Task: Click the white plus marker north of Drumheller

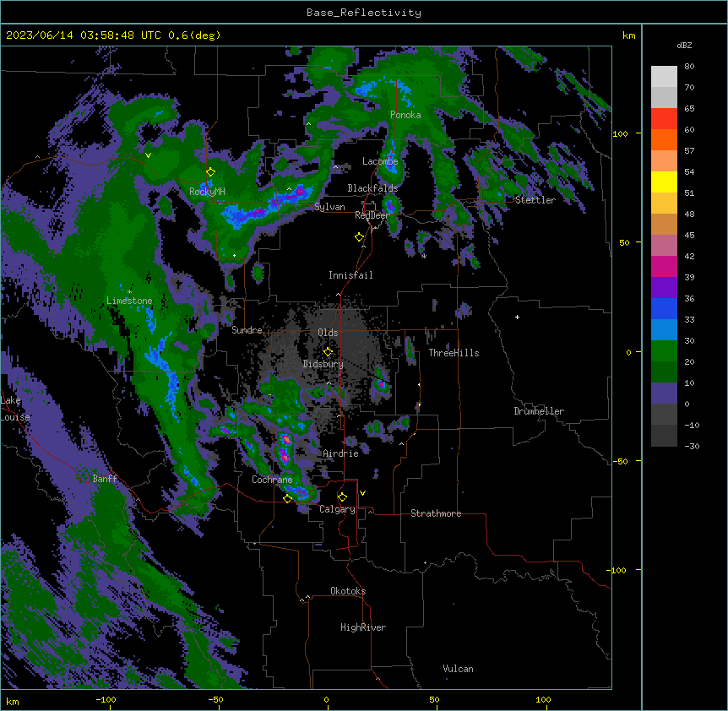Action: (x=517, y=317)
